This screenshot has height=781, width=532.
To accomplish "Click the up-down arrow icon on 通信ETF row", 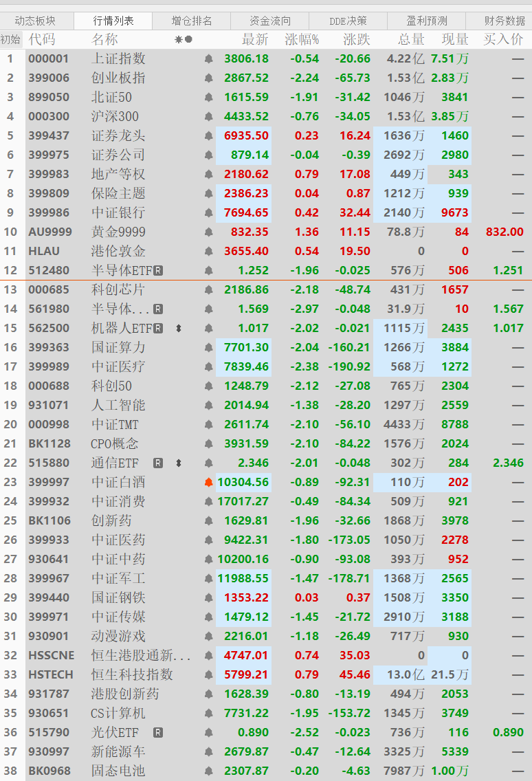I will tap(178, 463).
